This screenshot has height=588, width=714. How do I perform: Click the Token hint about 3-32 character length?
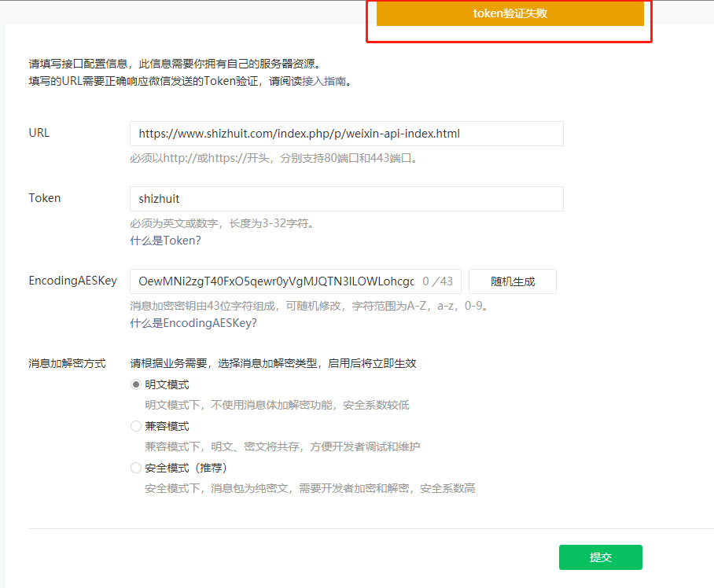pos(223,223)
